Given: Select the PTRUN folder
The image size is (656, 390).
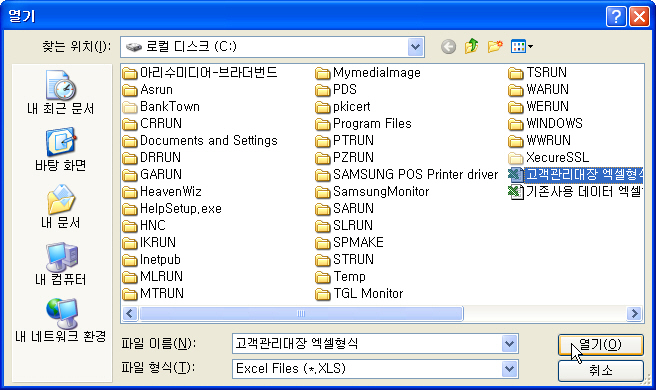Looking at the screenshot, I should (345, 141).
